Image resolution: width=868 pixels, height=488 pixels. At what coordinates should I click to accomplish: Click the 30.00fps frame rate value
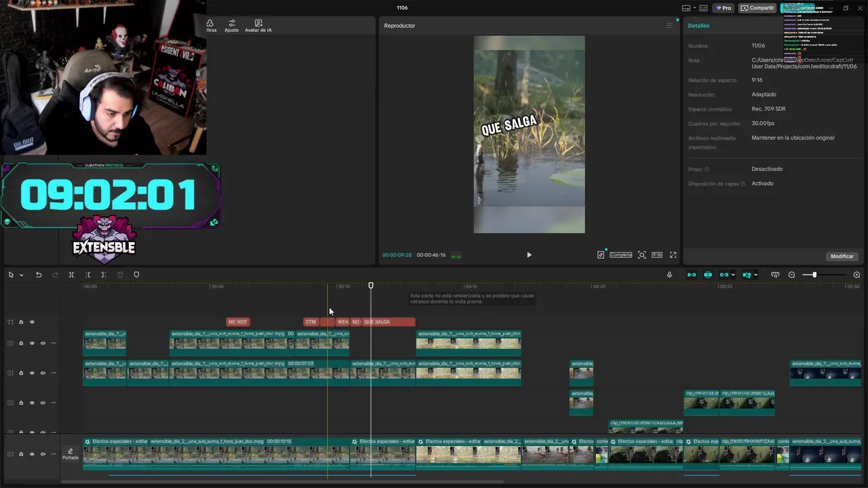[x=763, y=123]
